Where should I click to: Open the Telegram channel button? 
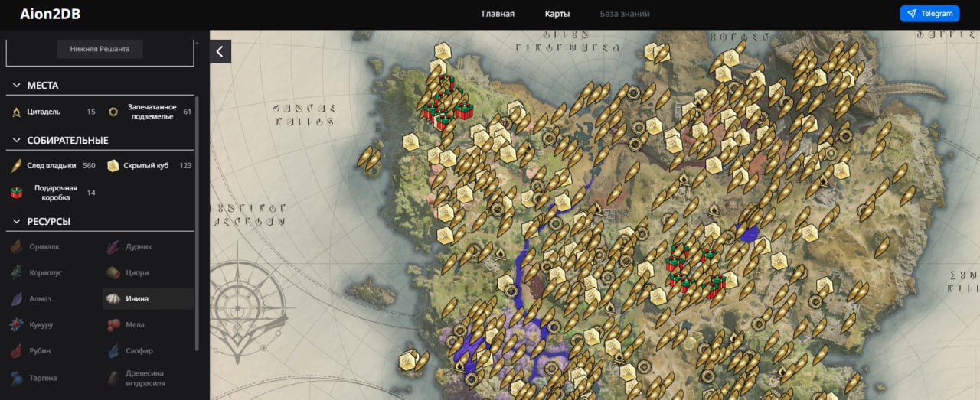(x=929, y=14)
